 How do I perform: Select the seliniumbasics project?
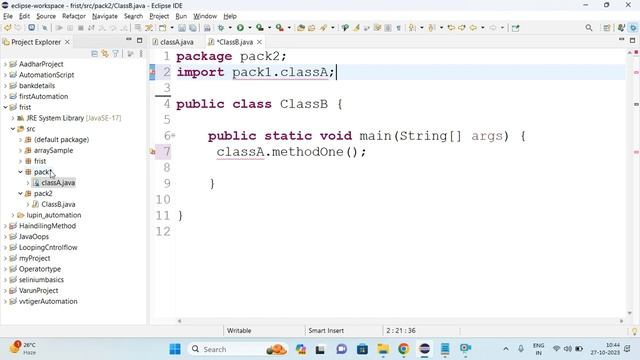coord(41,280)
